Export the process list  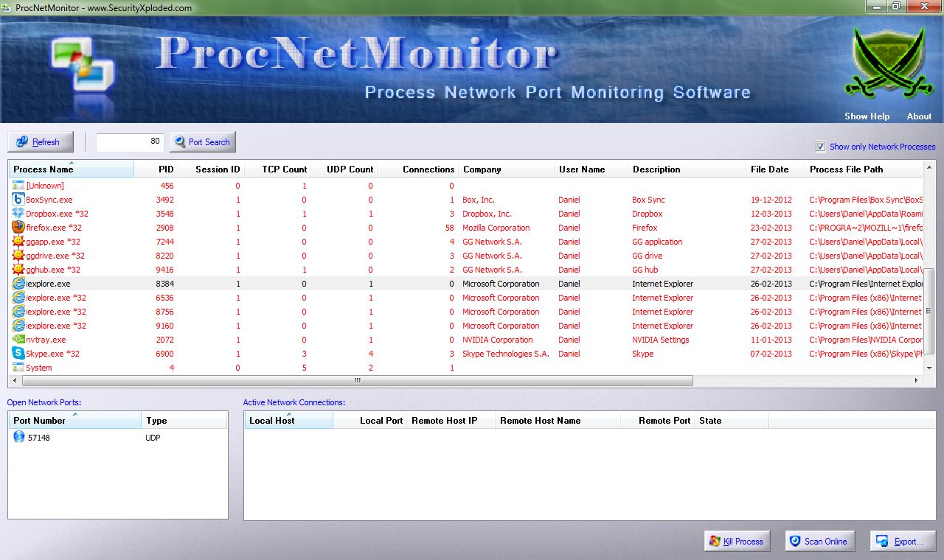[x=903, y=541]
